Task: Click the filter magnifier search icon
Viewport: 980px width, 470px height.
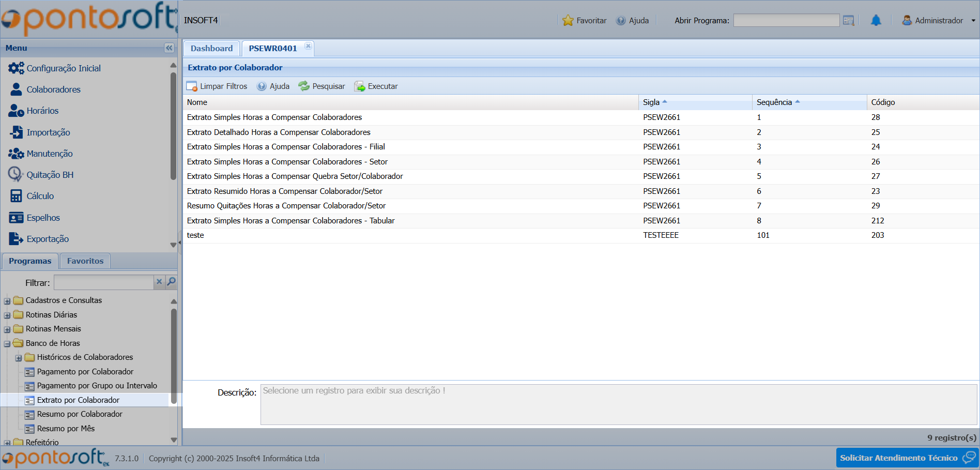Action: coord(172,282)
